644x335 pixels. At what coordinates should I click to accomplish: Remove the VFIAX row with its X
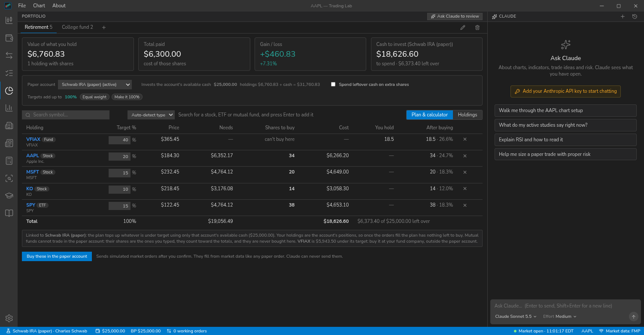pyautogui.click(x=465, y=139)
